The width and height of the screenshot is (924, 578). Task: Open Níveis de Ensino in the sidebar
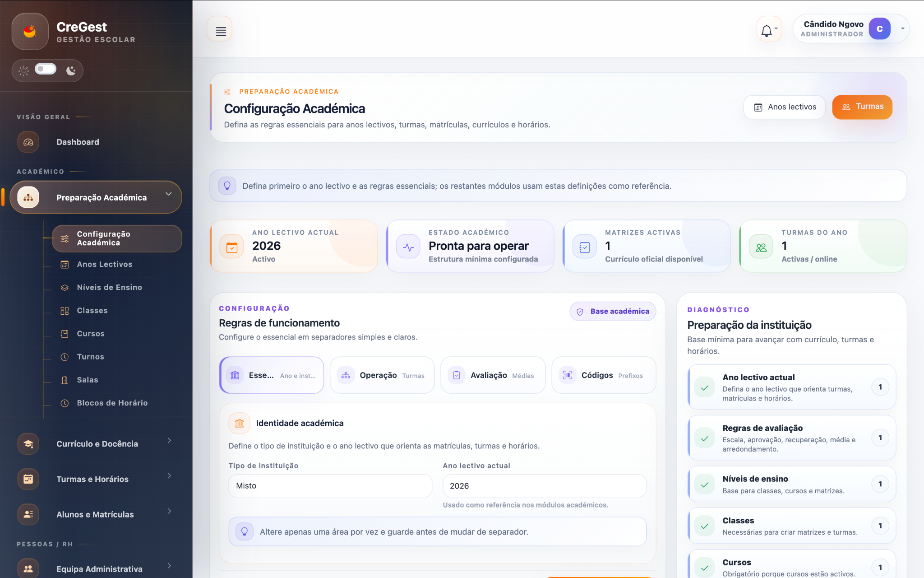click(x=109, y=287)
